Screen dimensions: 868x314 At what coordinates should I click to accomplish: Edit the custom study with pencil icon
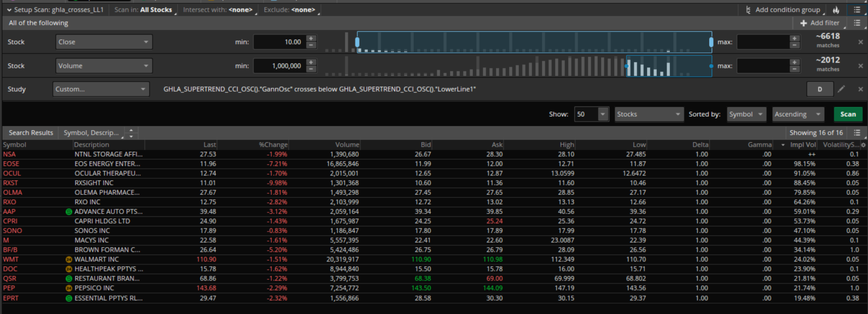tap(841, 89)
